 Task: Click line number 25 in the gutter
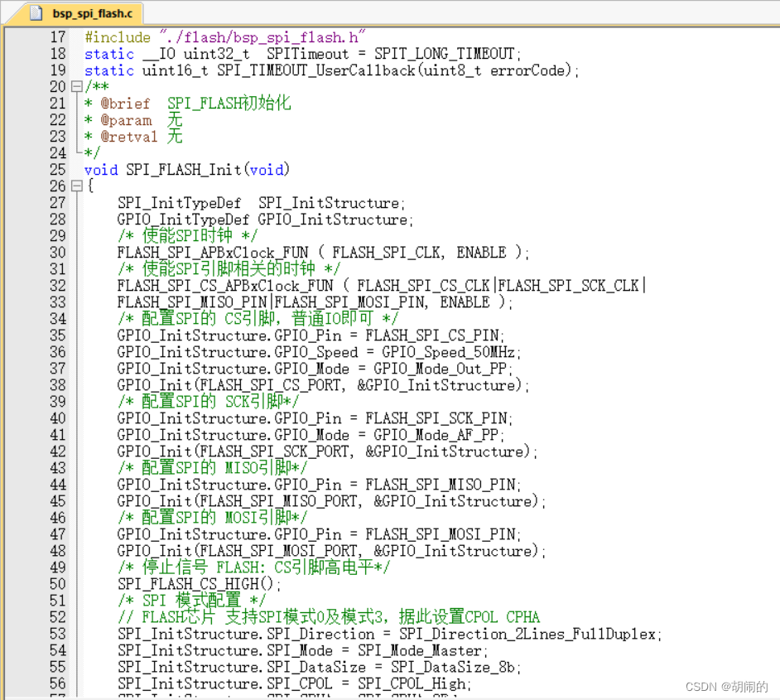pyautogui.click(x=58, y=170)
